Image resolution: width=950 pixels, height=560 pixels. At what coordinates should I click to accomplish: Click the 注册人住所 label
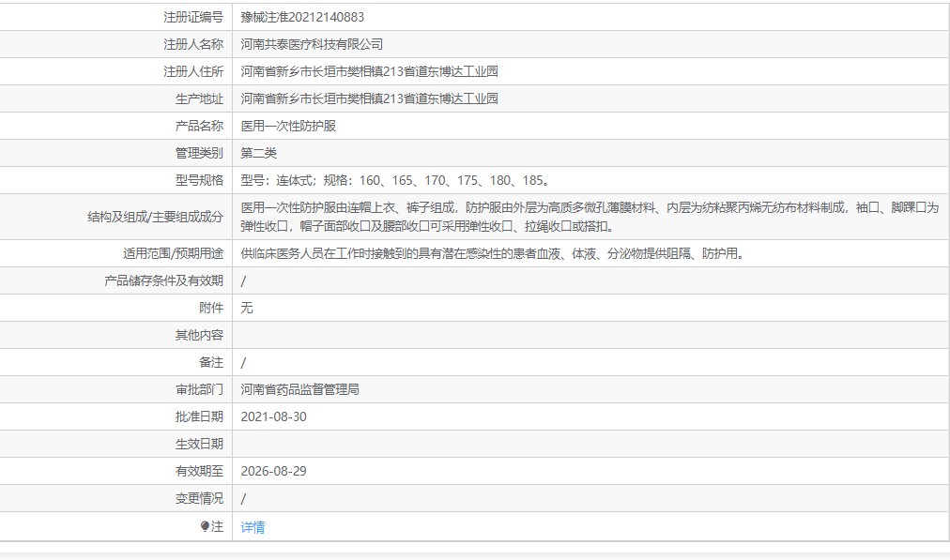(x=193, y=71)
